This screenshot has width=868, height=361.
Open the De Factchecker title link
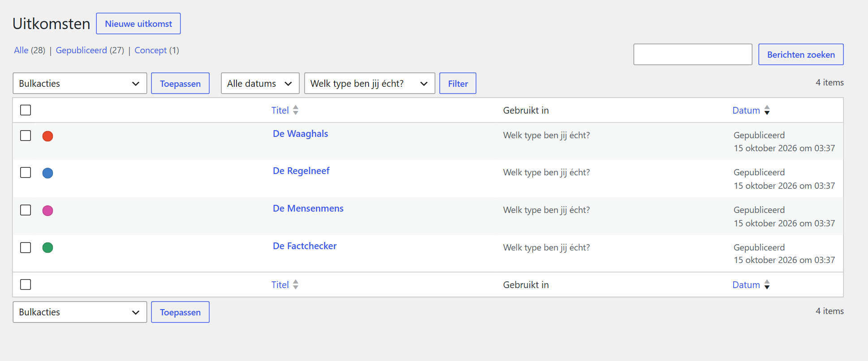pos(305,246)
